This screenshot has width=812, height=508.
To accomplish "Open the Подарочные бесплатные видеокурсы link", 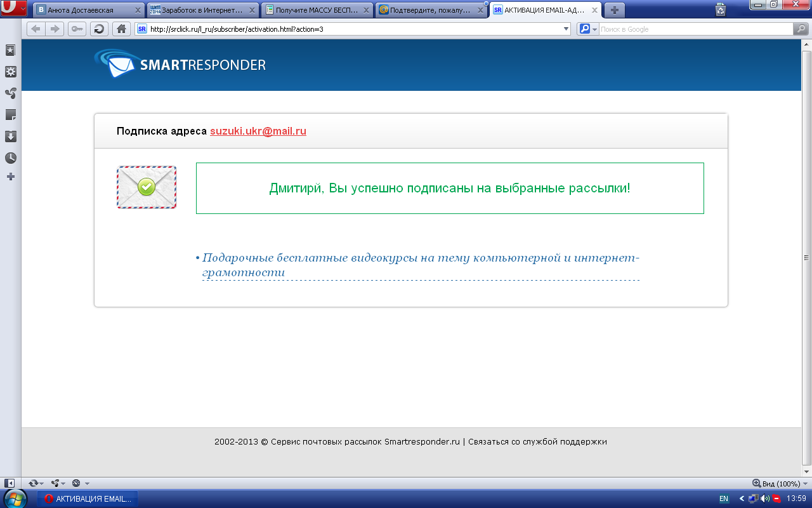I will pos(421,265).
